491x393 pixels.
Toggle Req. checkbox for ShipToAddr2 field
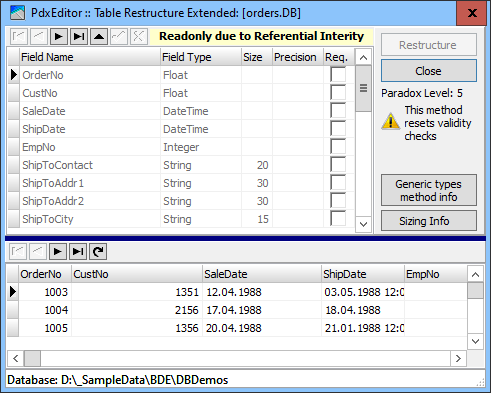click(338, 200)
